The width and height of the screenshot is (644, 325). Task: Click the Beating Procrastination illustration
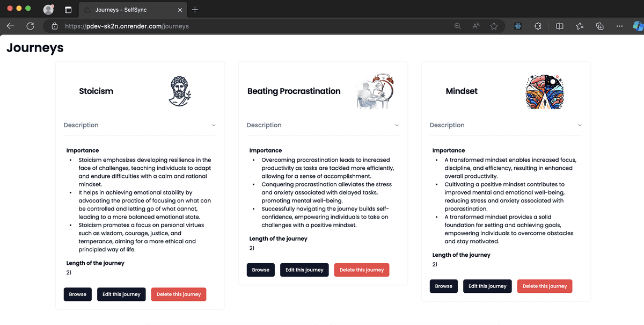375,91
